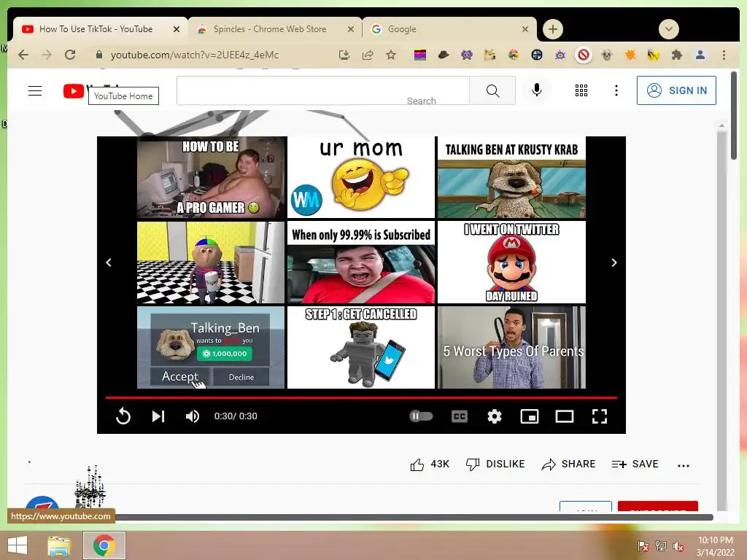The image size is (747, 560).
Task: Open more actions ellipsis below video
Action: [683, 466]
